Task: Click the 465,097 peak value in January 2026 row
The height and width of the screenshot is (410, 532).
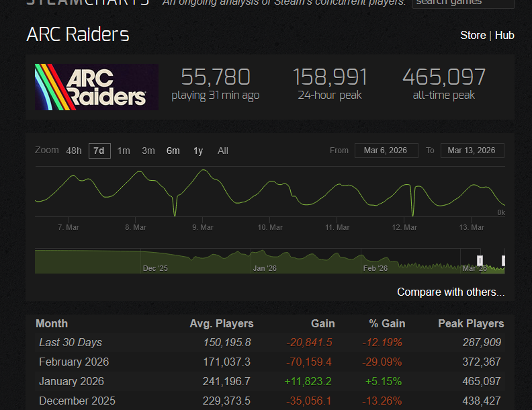Action: click(482, 382)
